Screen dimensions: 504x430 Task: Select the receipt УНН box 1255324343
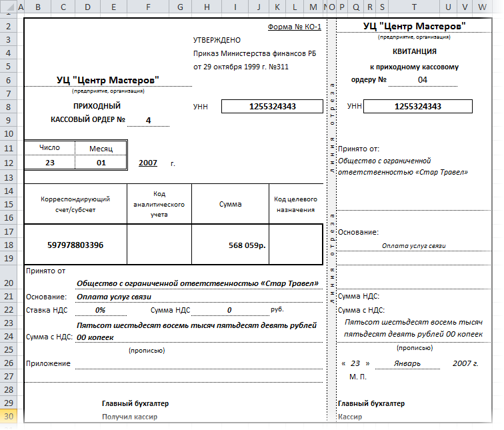418,107
